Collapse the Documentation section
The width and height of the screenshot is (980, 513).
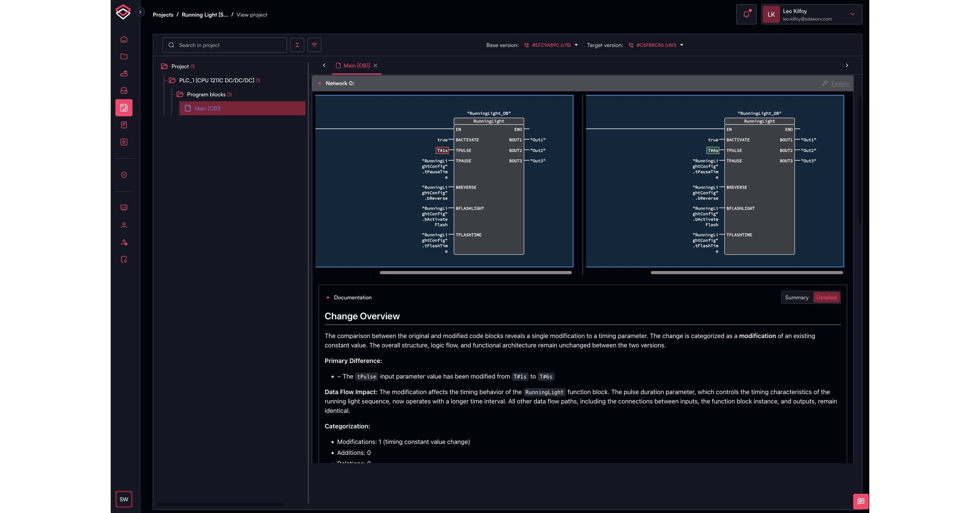click(x=328, y=297)
